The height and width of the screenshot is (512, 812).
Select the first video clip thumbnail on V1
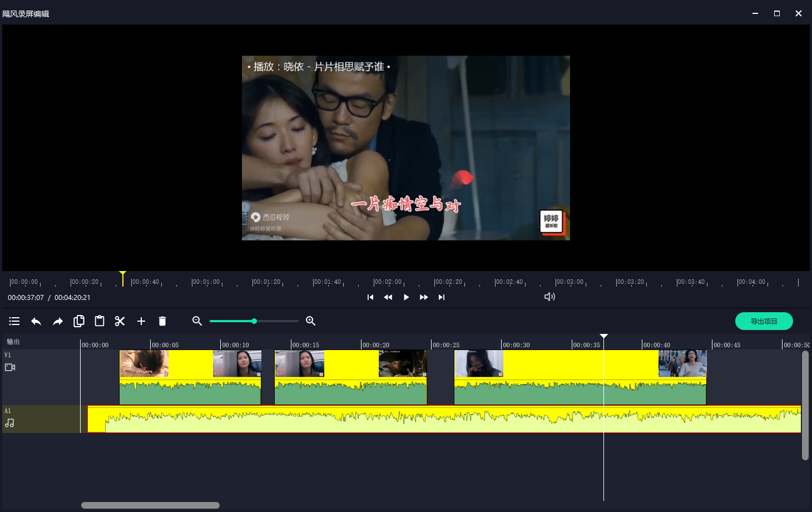coord(144,364)
